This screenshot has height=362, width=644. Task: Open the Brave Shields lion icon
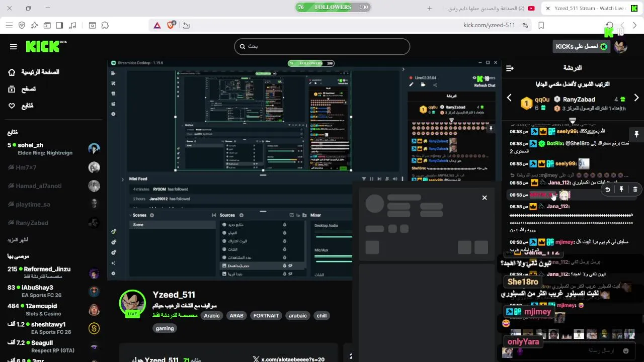point(171,25)
